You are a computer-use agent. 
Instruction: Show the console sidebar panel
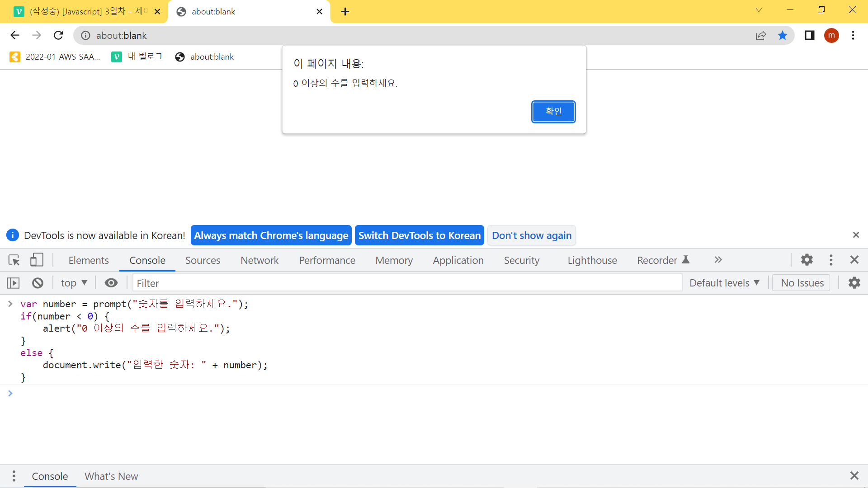click(13, 283)
